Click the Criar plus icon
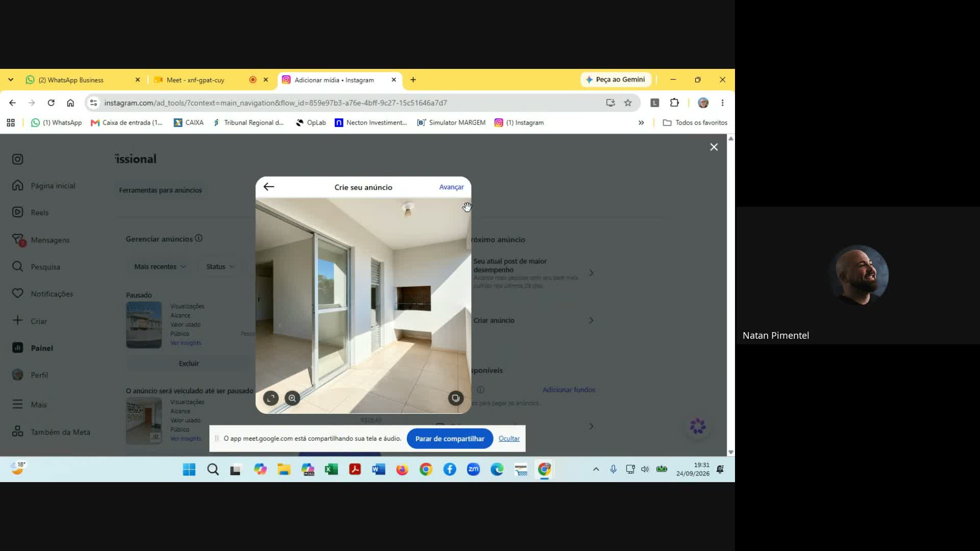980x551 pixels. click(18, 320)
